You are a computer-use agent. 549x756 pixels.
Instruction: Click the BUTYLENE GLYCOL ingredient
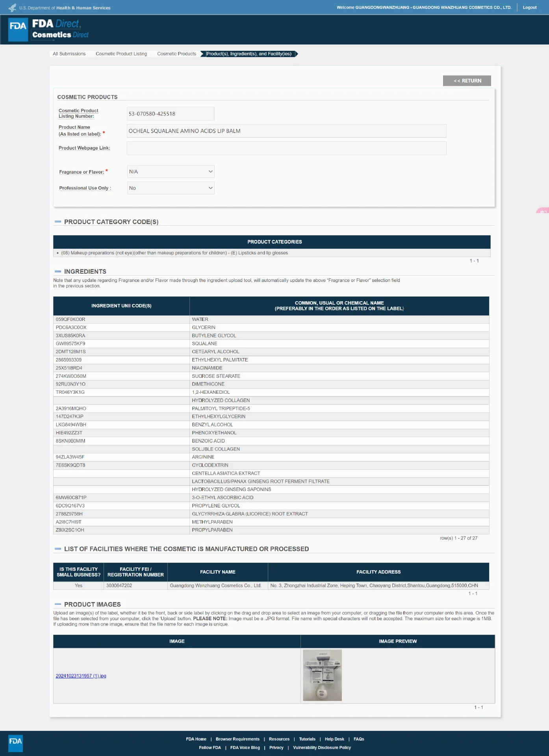tap(214, 336)
